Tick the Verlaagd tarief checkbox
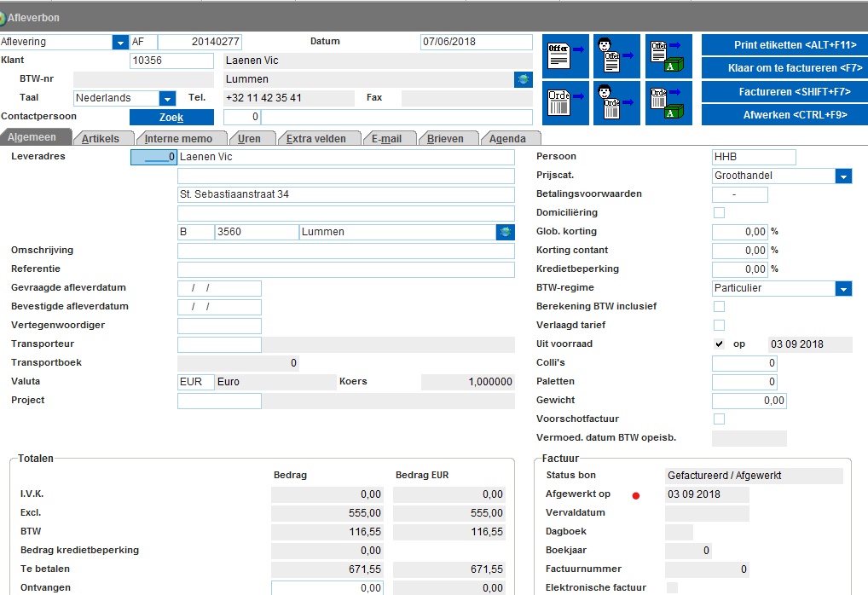868x595 pixels. [719, 326]
